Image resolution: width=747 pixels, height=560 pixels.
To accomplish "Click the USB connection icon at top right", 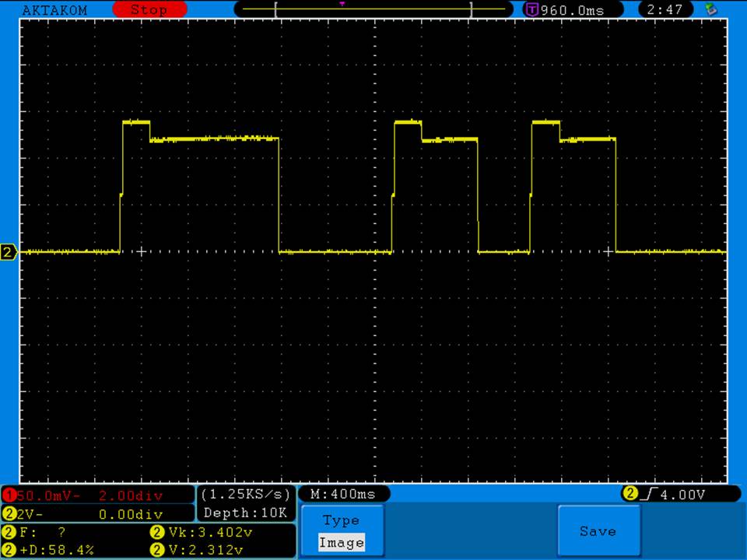I will pyautogui.click(x=710, y=9).
